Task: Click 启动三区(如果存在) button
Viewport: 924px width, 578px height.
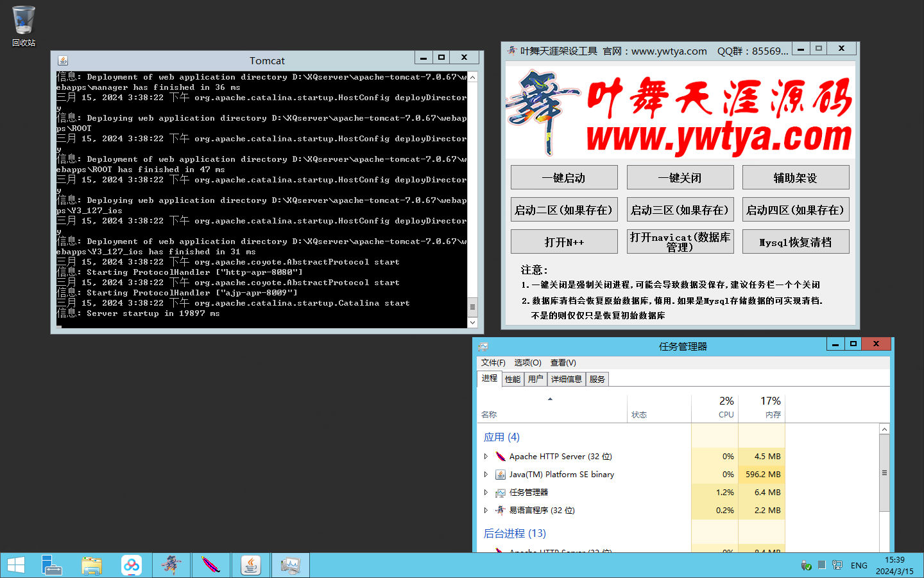Action: pyautogui.click(x=680, y=210)
